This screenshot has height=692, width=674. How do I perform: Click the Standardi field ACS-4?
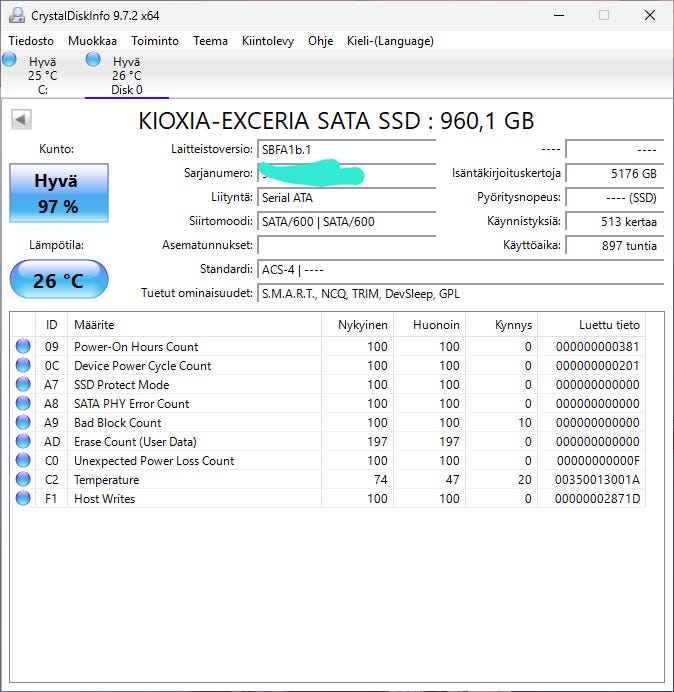(x=460, y=269)
